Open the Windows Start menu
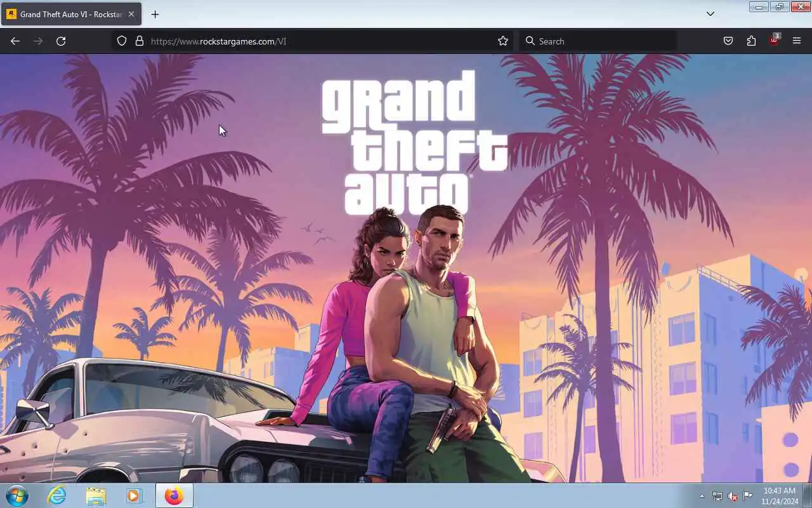Image resolution: width=812 pixels, height=508 pixels. tap(17, 495)
